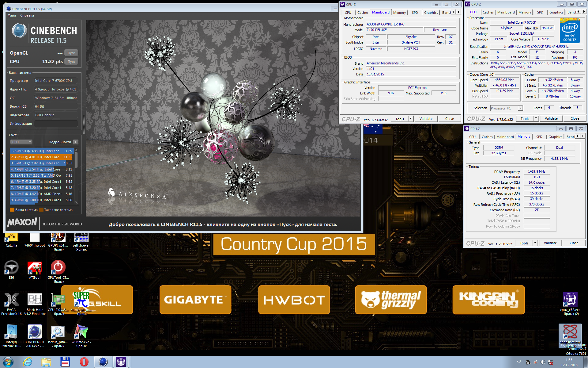Open the Windows Start orb

tap(8, 362)
